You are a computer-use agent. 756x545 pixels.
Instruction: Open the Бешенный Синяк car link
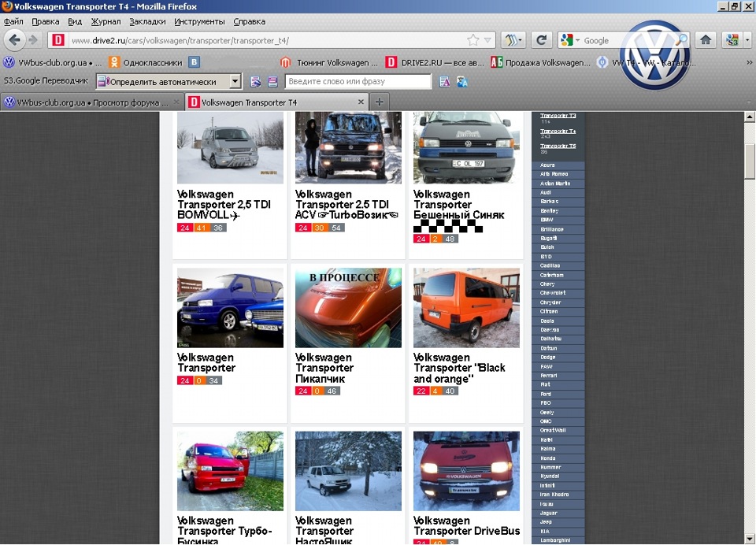coord(458,205)
